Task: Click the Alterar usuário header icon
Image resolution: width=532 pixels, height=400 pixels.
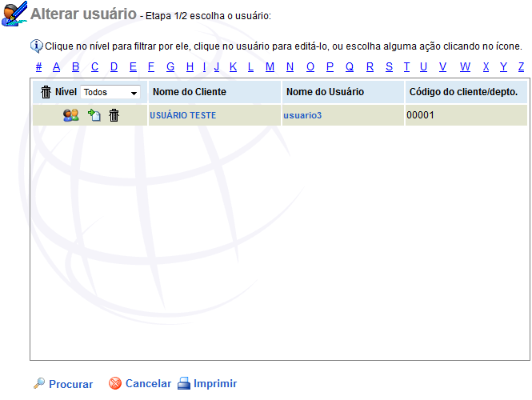Action: click(x=14, y=14)
